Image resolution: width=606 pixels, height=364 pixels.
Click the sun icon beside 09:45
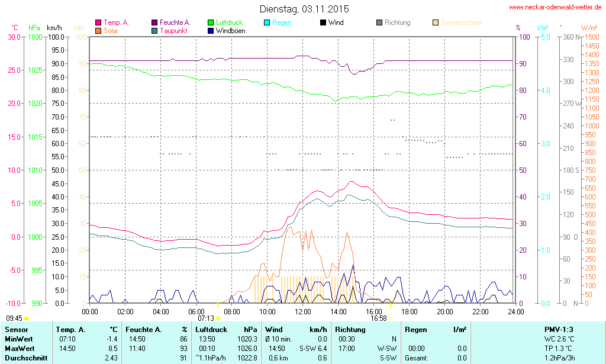pyautogui.click(x=26, y=319)
